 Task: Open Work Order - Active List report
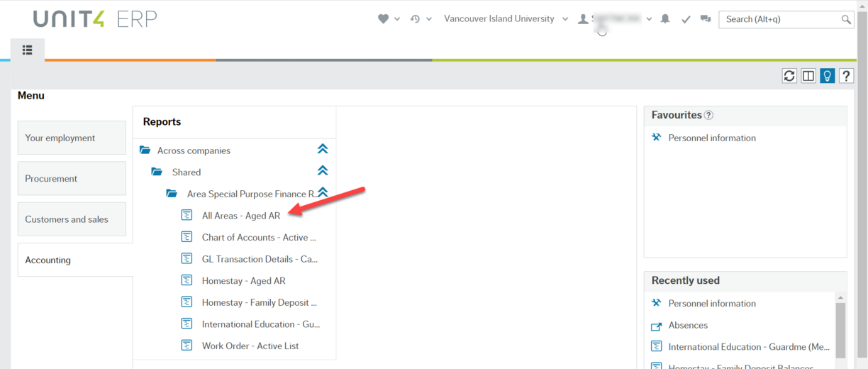(250, 346)
